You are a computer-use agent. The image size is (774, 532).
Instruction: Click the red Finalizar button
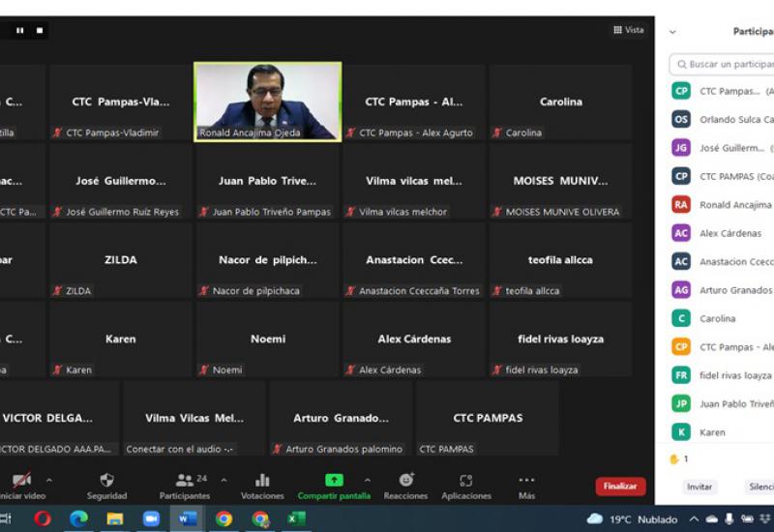coord(620,486)
